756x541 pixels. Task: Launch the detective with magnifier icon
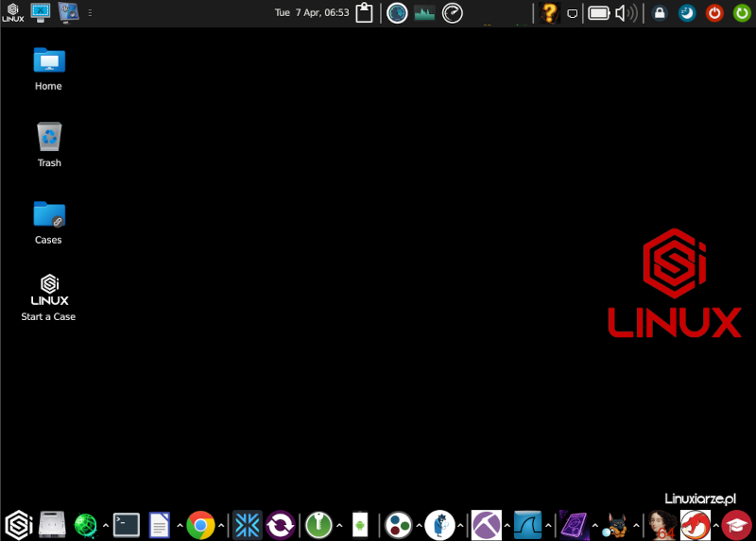(439, 525)
